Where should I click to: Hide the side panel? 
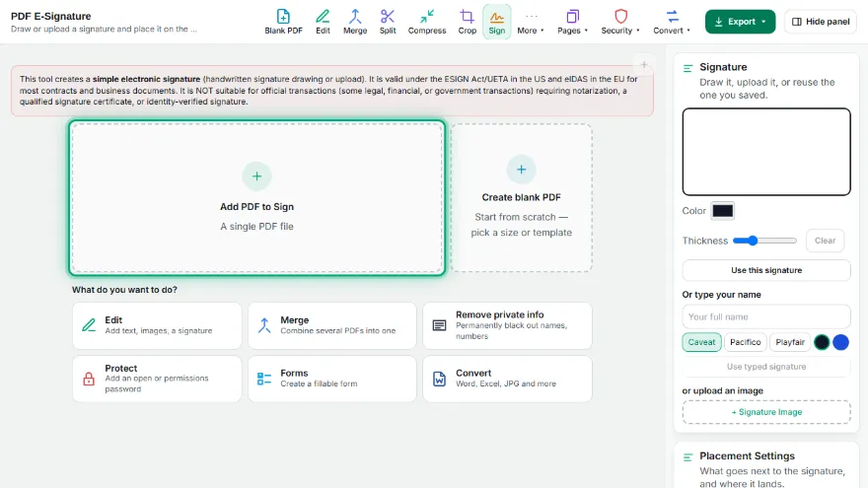click(x=821, y=22)
